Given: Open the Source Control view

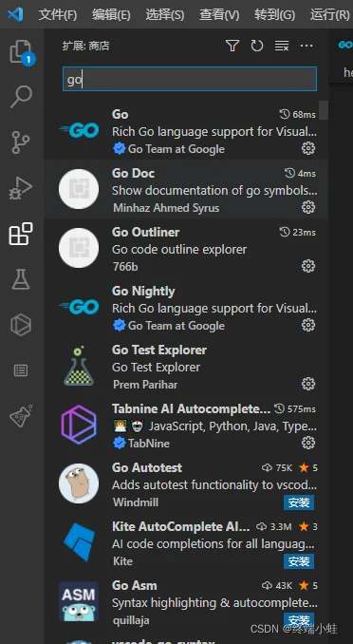Looking at the screenshot, I should click(x=21, y=142).
